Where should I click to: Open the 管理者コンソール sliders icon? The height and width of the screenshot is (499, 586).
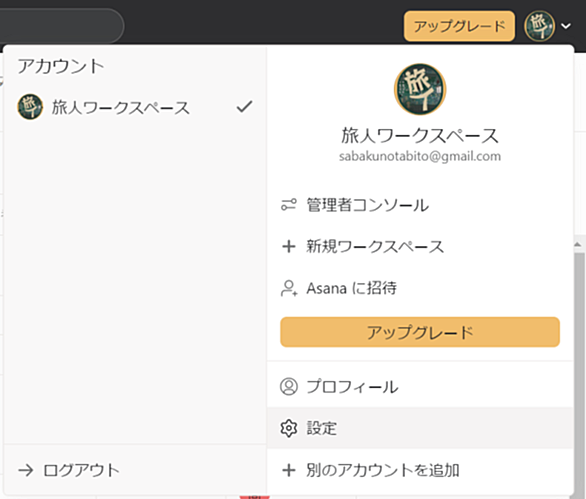(289, 204)
